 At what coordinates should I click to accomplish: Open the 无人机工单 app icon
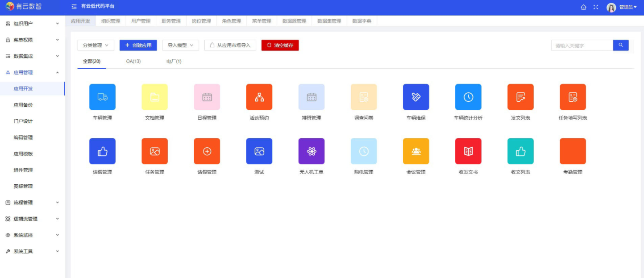(x=311, y=151)
